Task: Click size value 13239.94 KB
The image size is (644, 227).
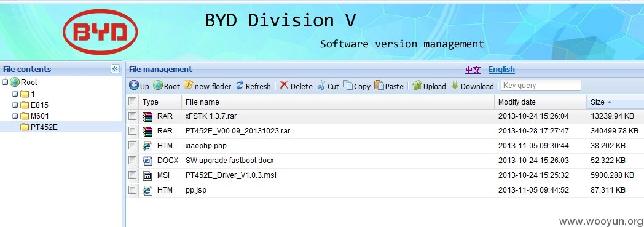Action: tap(613, 116)
